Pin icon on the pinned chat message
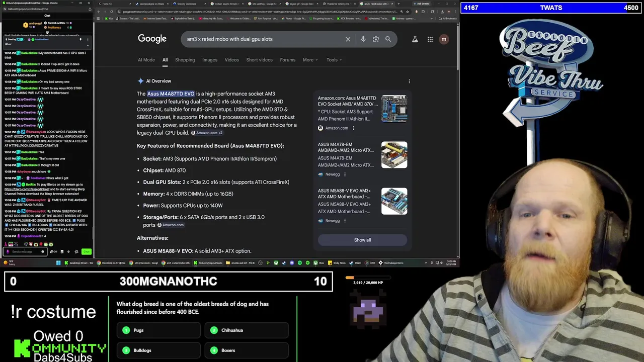The width and height of the screenshot is (644, 362). pyautogui.click(x=80, y=39)
